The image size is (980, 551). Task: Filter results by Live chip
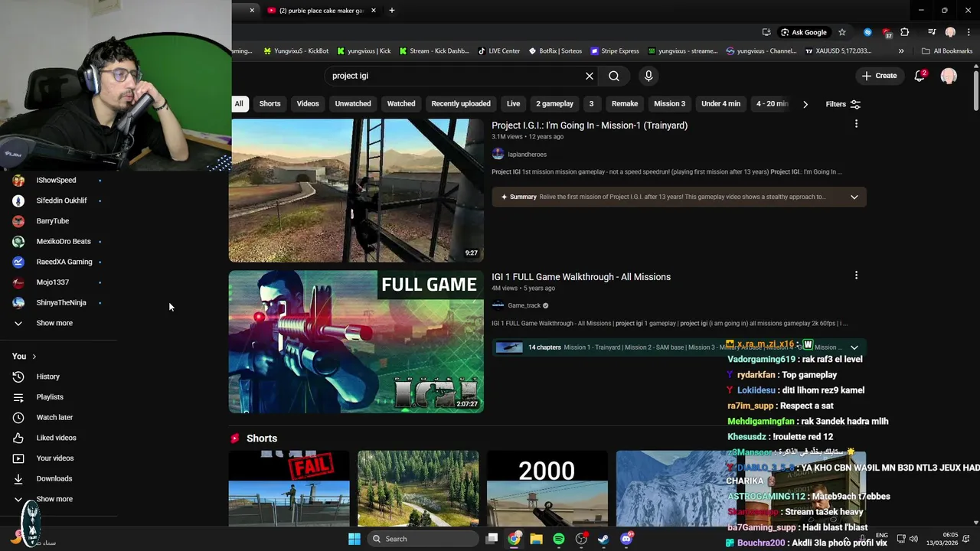click(513, 104)
